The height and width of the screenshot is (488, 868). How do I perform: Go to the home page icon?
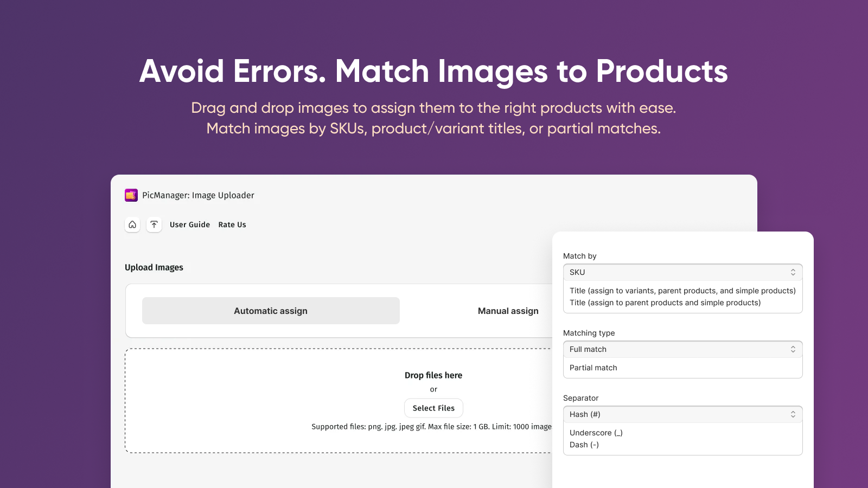tap(132, 224)
